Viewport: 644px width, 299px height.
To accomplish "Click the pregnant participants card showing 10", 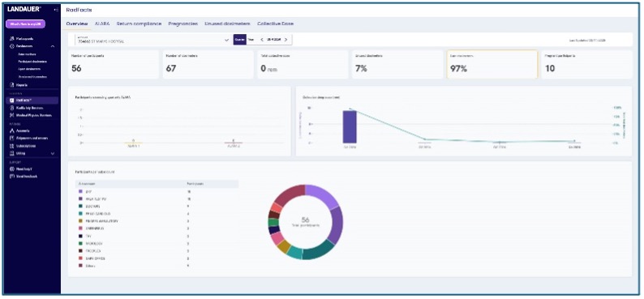I will [587, 64].
